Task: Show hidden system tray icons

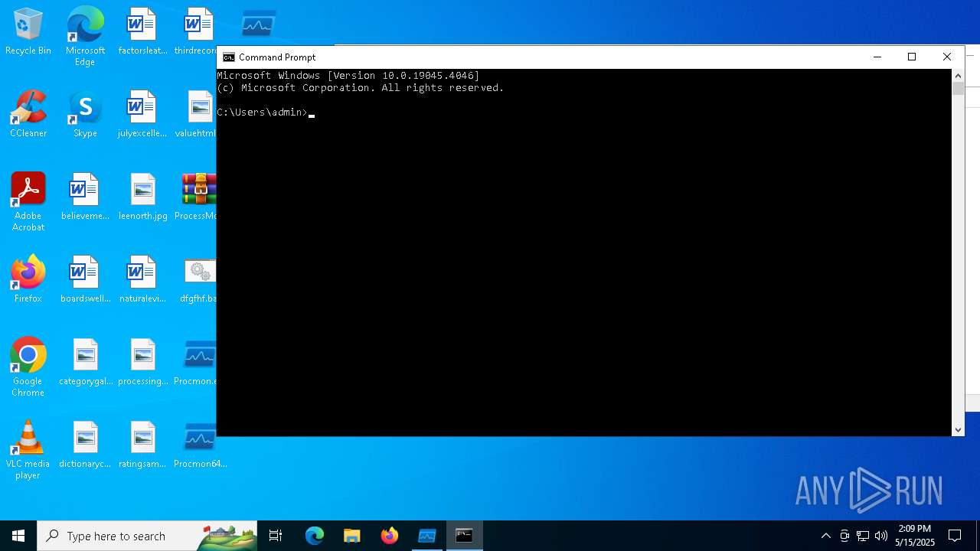Action: (825, 536)
